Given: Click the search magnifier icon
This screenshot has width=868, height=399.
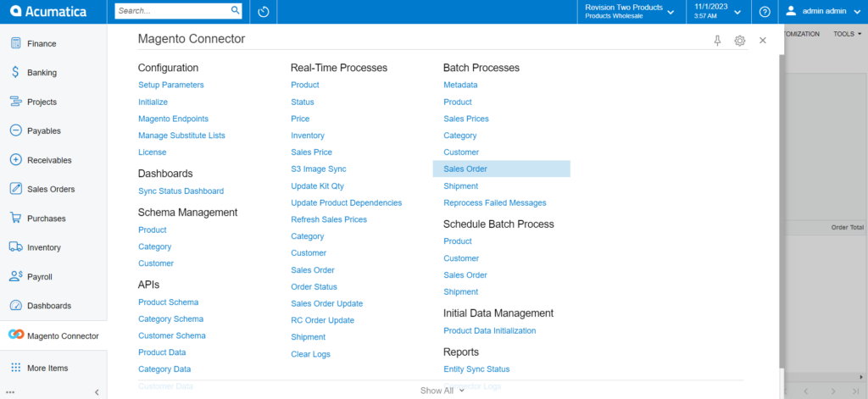Looking at the screenshot, I should click(x=236, y=10).
